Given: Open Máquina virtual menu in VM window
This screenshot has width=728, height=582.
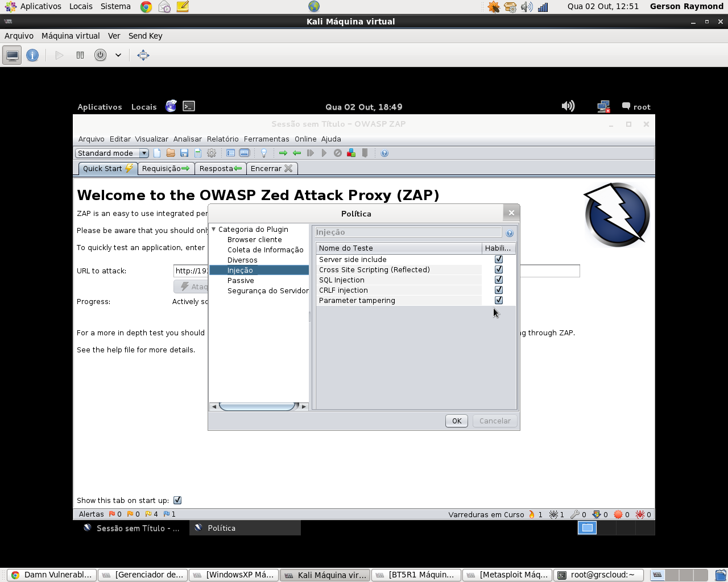Looking at the screenshot, I should [x=71, y=36].
